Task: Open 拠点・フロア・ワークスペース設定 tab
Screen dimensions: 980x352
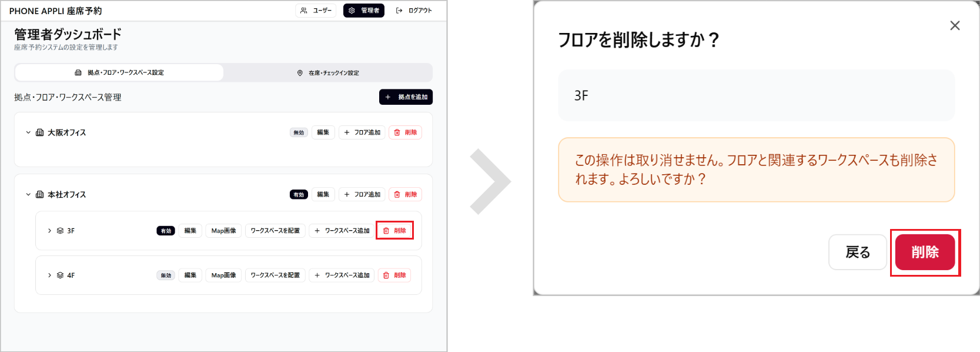Action: tap(119, 72)
